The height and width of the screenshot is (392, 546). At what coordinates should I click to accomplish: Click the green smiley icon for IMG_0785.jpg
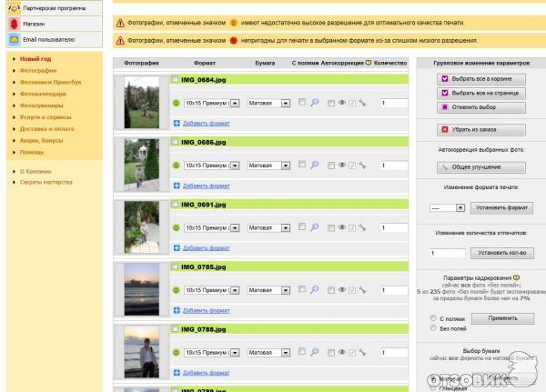[177, 290]
